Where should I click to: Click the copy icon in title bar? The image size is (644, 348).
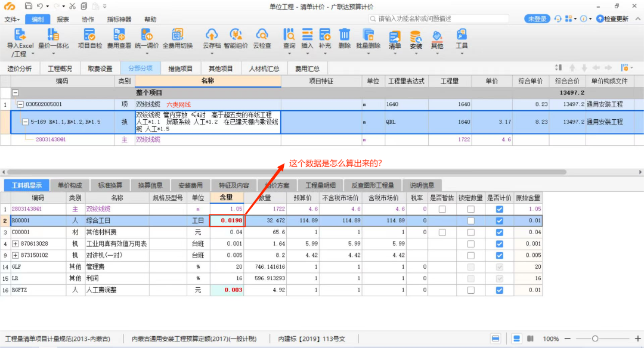pos(84,6)
